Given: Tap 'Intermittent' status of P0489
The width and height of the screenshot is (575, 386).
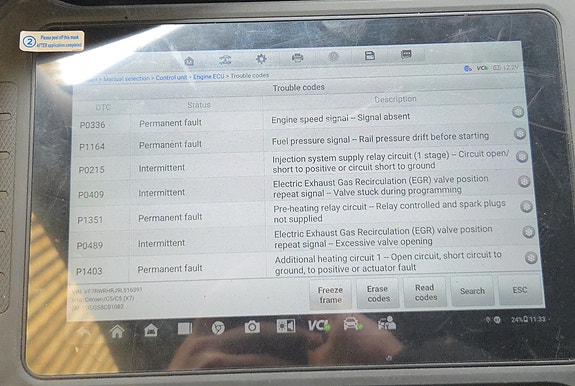Looking at the screenshot, I should point(161,243).
